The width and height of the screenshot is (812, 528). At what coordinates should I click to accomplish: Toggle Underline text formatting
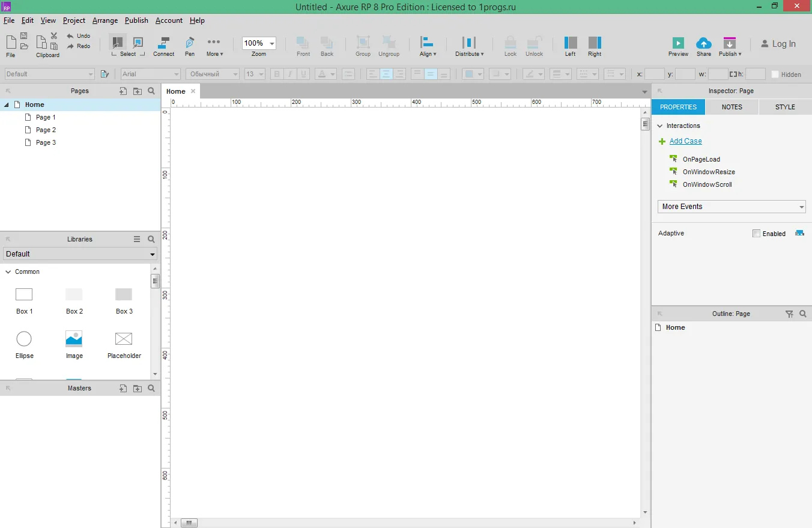coord(304,74)
